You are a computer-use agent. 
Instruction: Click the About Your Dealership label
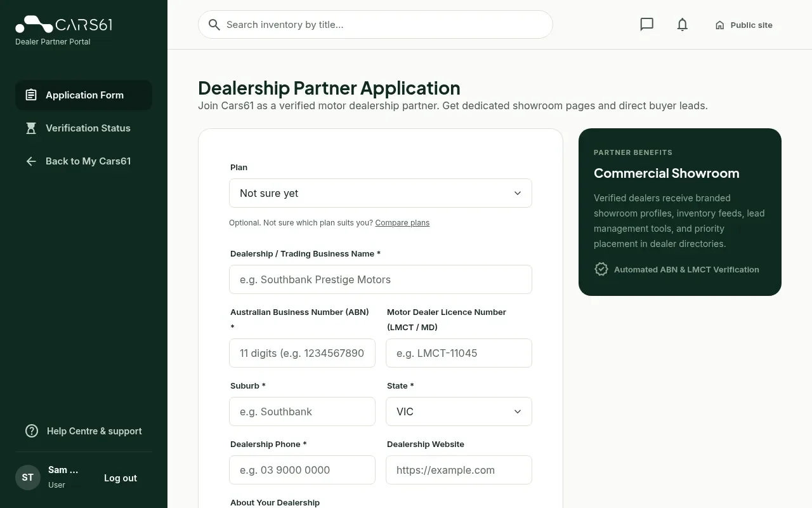275,502
